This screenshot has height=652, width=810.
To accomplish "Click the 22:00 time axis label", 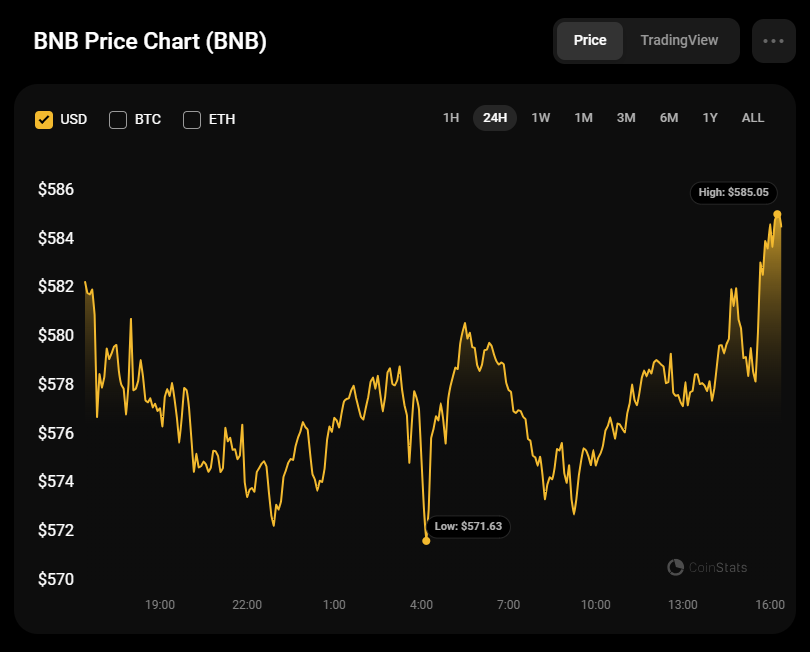I will [247, 604].
